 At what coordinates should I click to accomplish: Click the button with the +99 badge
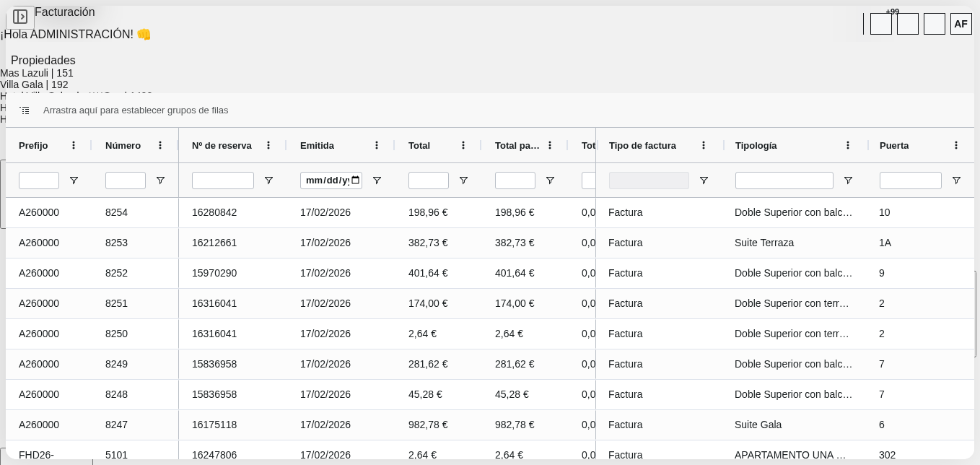[x=880, y=24]
